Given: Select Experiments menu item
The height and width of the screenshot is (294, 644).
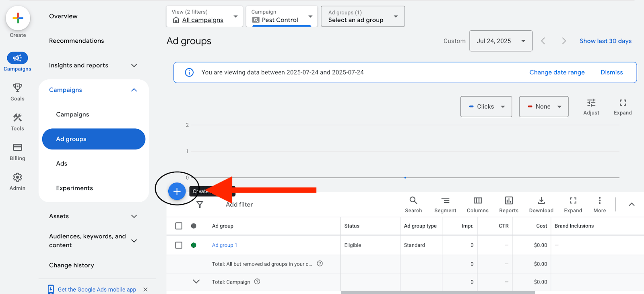Looking at the screenshot, I should (74, 188).
